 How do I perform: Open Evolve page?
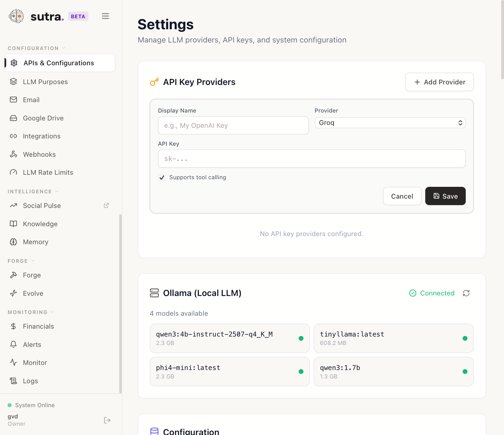click(x=60, y=293)
